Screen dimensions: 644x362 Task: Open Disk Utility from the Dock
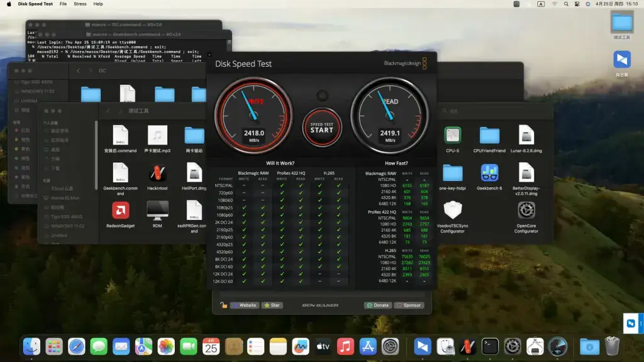[x=445, y=347]
